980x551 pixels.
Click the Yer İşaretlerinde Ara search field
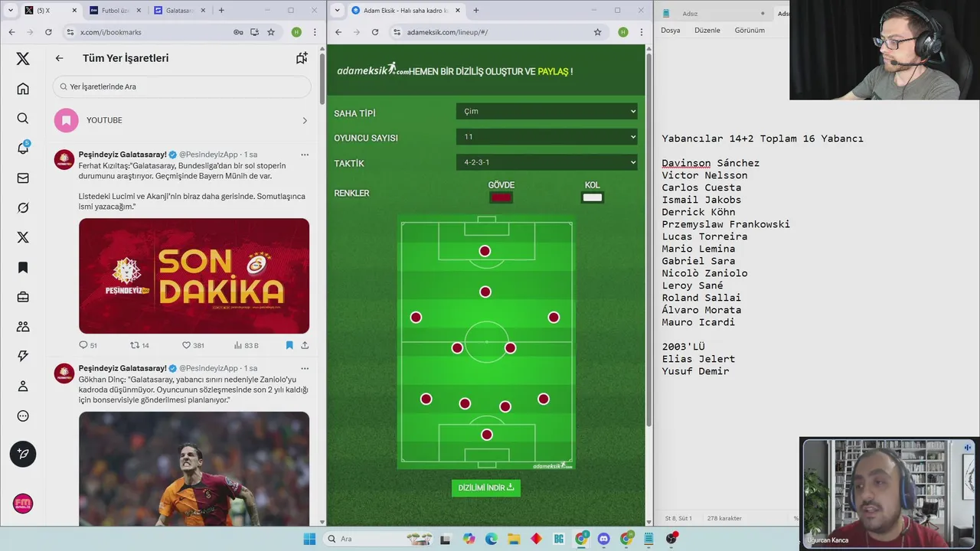coord(182,86)
